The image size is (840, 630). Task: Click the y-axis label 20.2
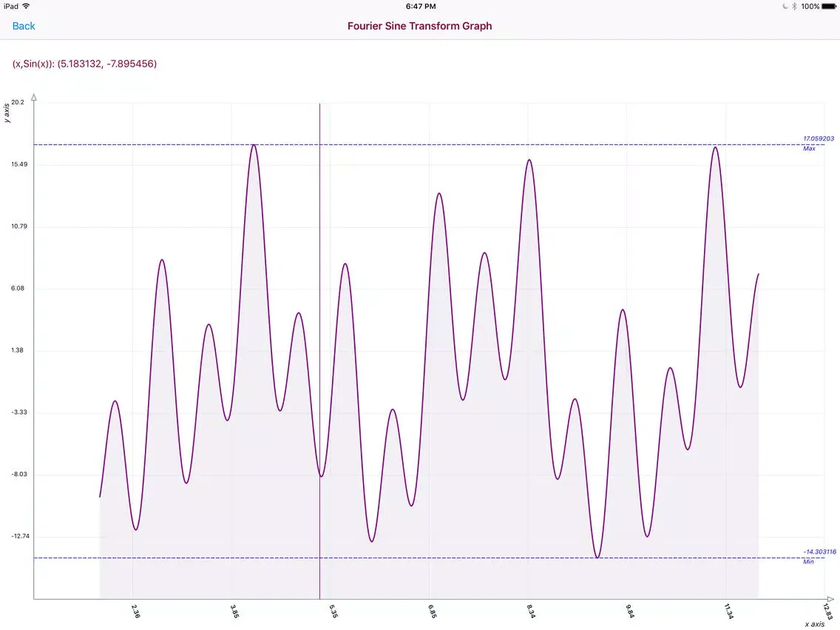(18, 102)
